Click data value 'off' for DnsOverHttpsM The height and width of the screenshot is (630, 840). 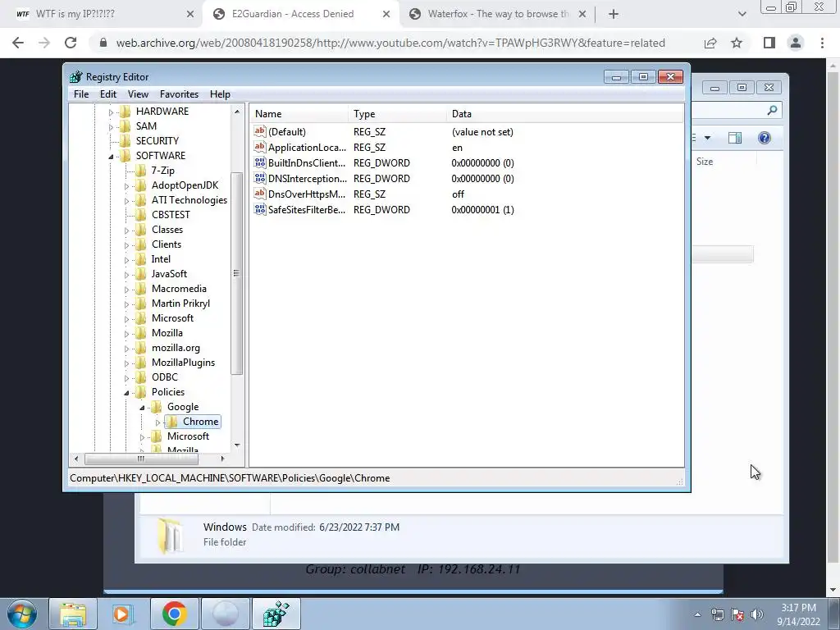coord(458,194)
